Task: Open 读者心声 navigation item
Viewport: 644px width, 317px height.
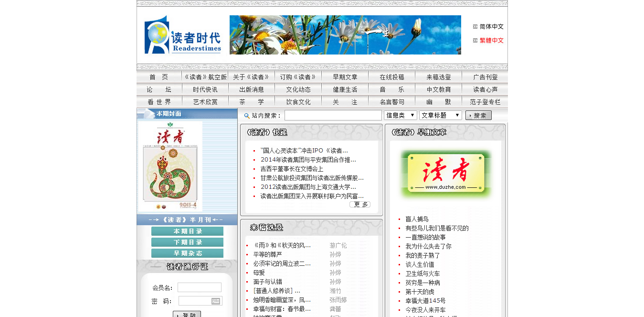Action: click(485, 89)
